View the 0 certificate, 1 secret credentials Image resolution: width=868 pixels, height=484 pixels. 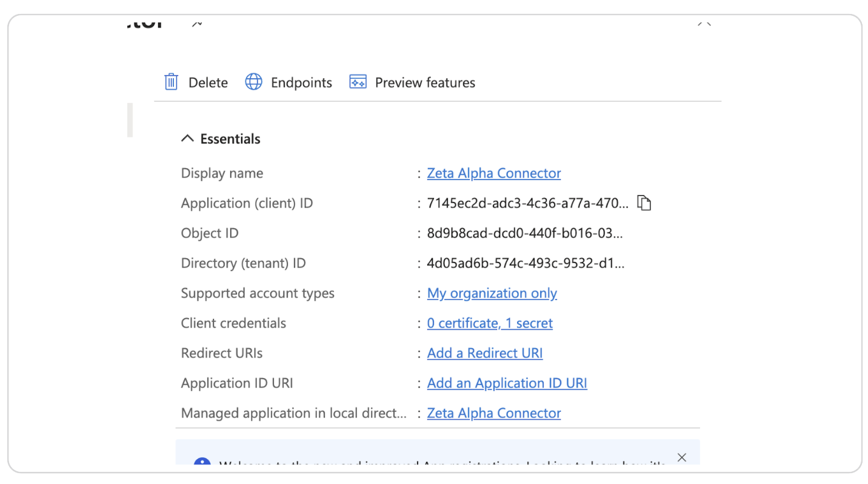[x=490, y=323]
